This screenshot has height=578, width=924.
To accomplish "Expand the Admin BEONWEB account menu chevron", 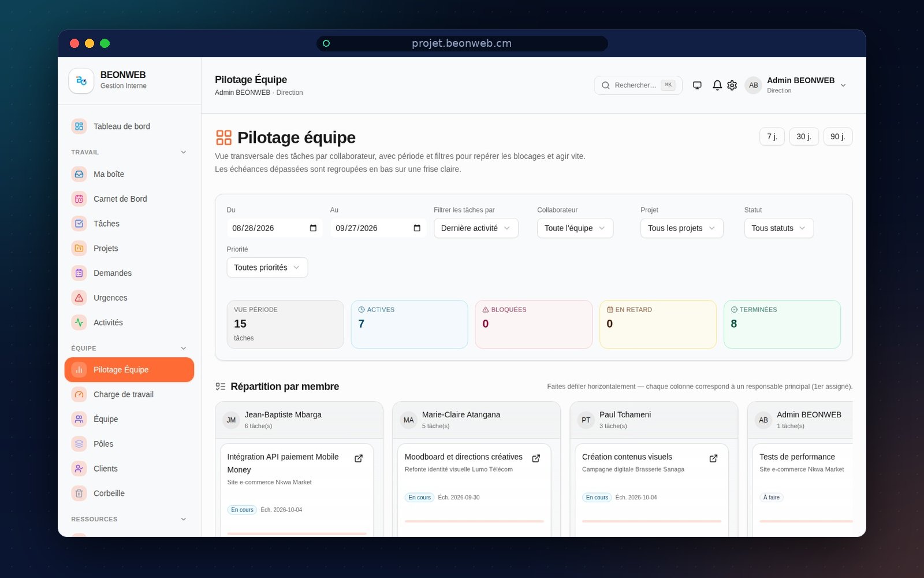I will pyautogui.click(x=843, y=86).
